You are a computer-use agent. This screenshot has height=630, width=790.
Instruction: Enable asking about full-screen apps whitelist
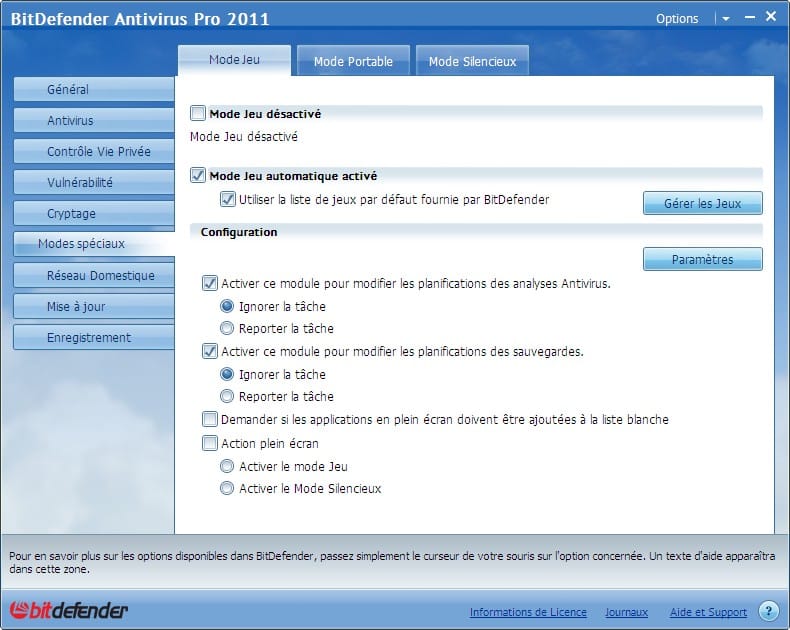(x=210, y=419)
